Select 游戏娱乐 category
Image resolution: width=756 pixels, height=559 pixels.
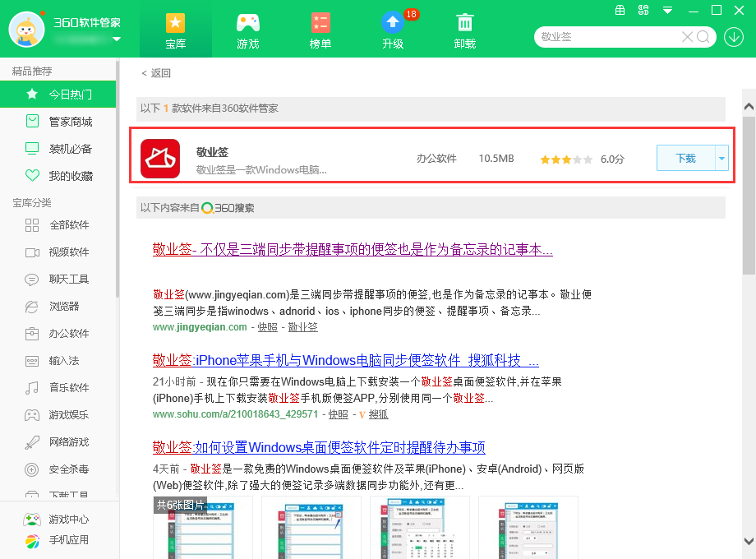coord(58,415)
